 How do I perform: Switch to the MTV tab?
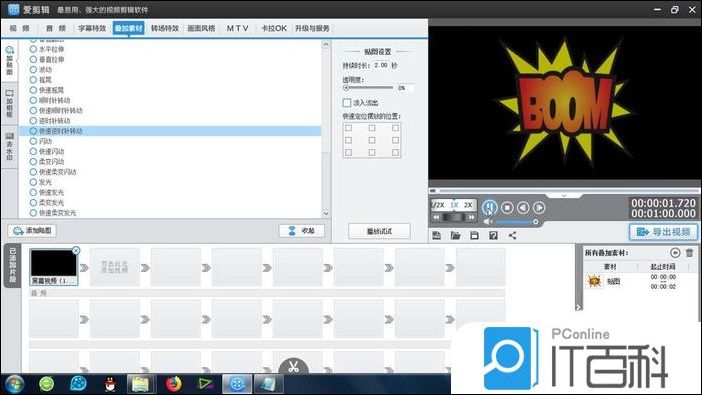coord(237,28)
